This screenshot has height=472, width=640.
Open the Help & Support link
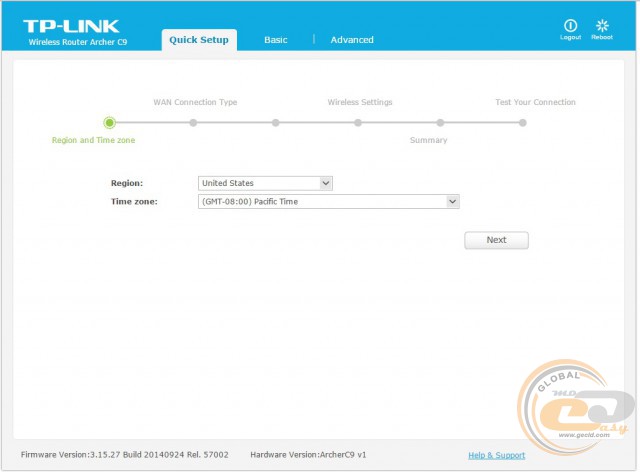click(496, 455)
